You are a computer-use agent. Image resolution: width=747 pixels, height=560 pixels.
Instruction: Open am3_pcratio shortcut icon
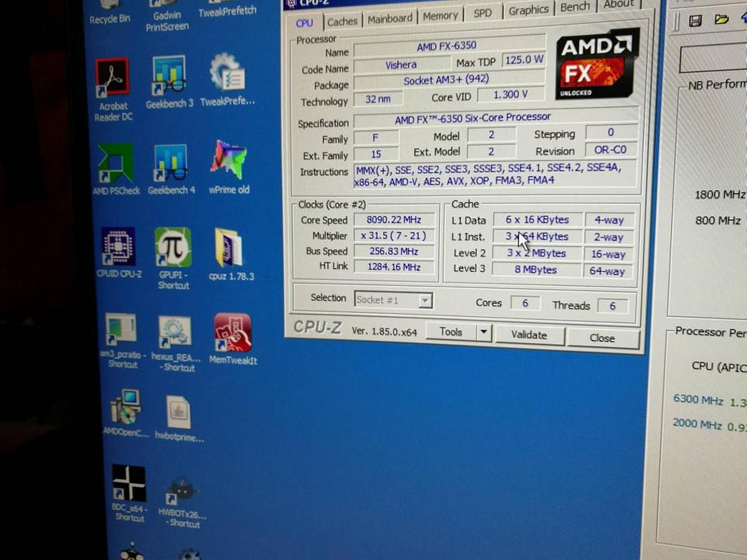[122, 341]
